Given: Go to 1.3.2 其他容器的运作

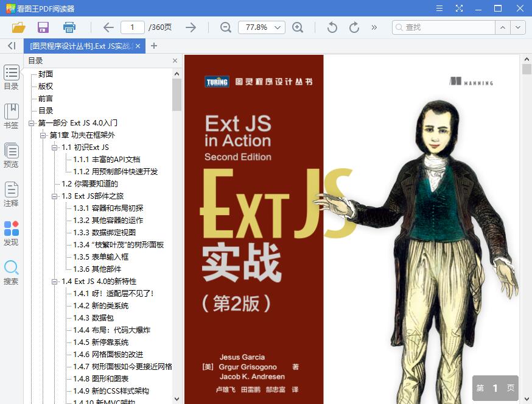Looking at the screenshot, I should [x=108, y=221].
